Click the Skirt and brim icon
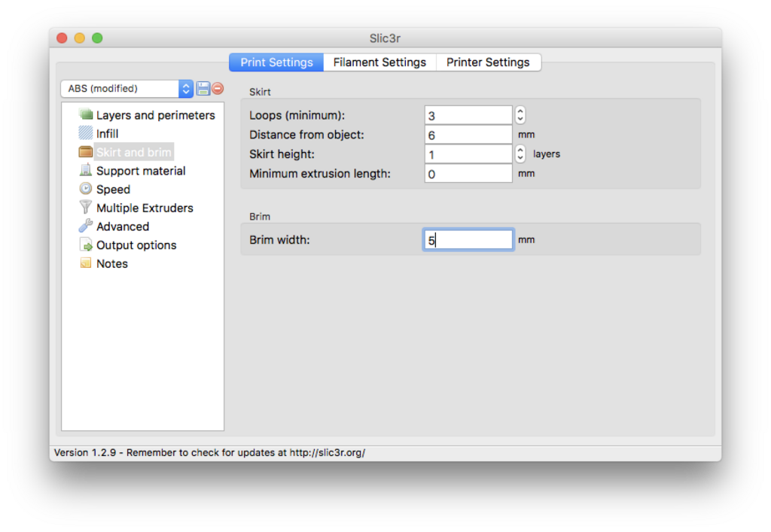The image size is (771, 532). 86,152
